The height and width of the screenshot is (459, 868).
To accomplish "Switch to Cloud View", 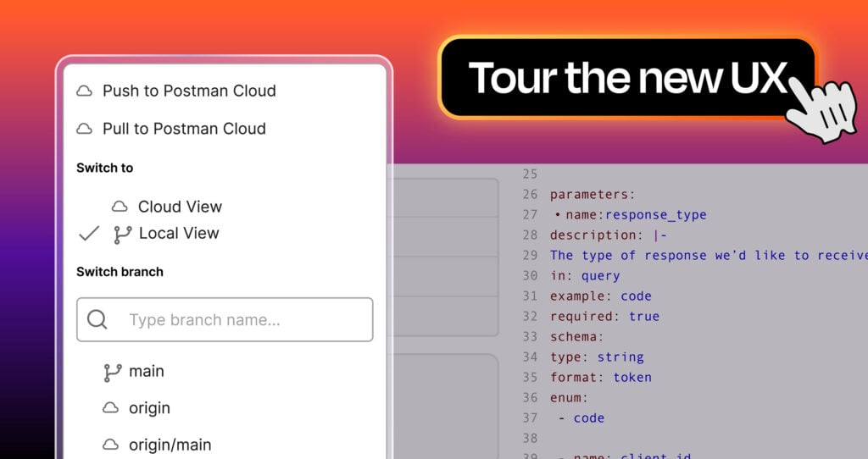I will [x=180, y=207].
